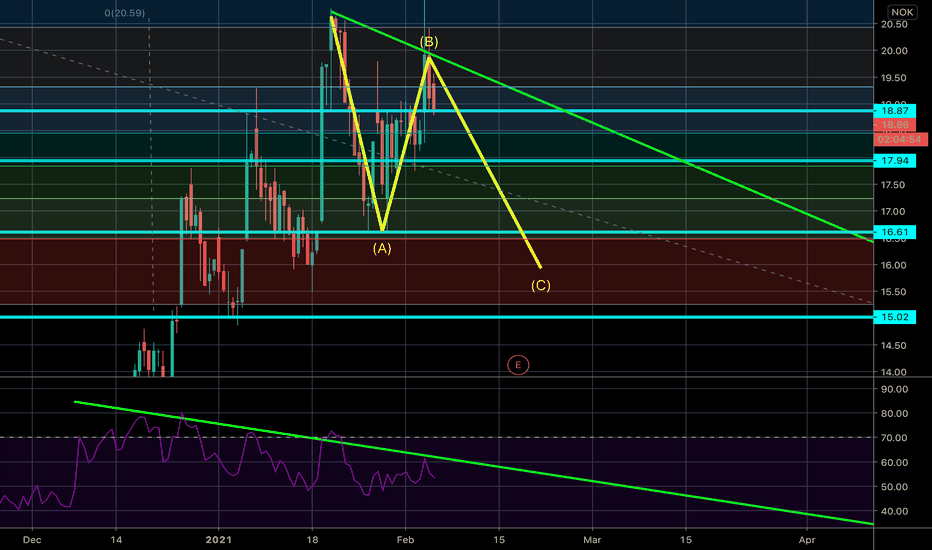Image resolution: width=932 pixels, height=550 pixels.
Task: Click the 0(20.59) Fibonacci label
Action: pos(124,13)
